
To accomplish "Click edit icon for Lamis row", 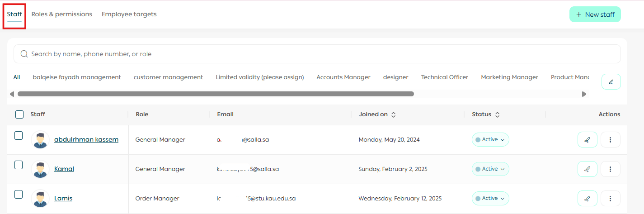I will 587,199.
